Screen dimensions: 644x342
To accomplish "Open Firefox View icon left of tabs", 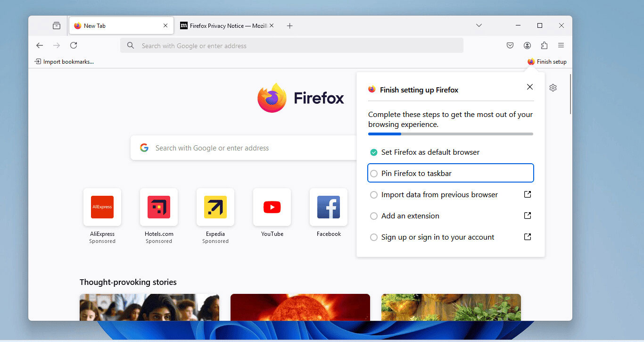I will point(57,25).
